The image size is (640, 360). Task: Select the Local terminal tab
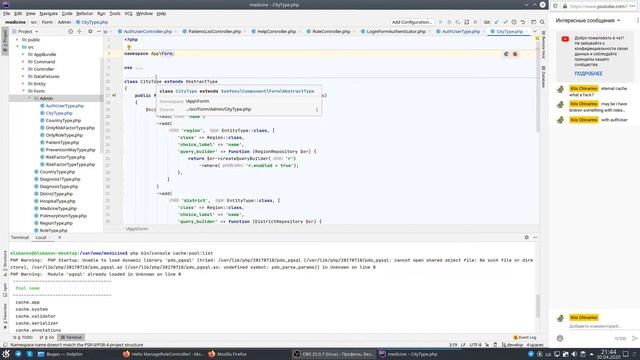point(41,237)
